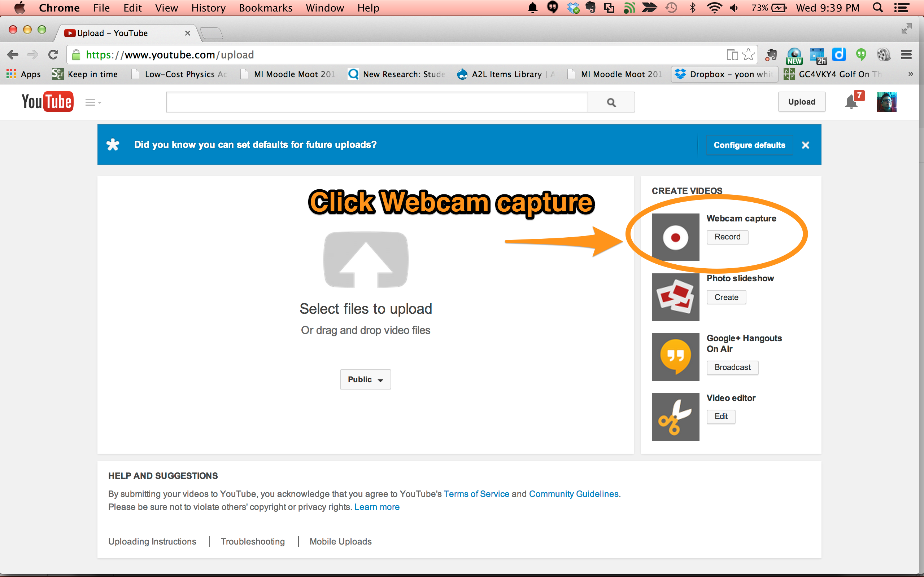The width and height of the screenshot is (924, 577).
Task: Bookmark page with the star icon
Action: click(748, 55)
